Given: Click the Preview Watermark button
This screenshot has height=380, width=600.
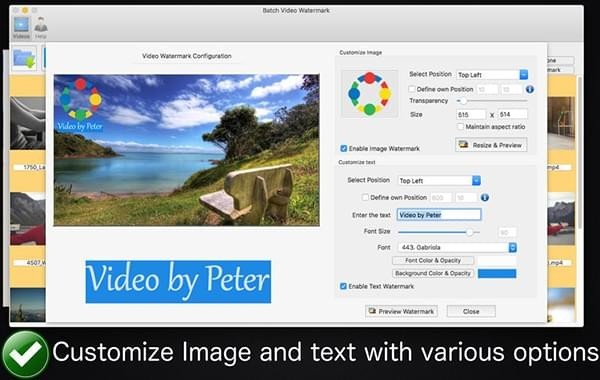Looking at the screenshot, I should coord(401,312).
